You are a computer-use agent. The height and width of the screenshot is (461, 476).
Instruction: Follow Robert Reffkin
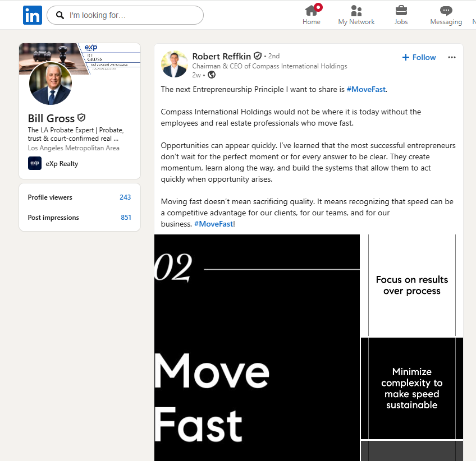click(x=419, y=57)
